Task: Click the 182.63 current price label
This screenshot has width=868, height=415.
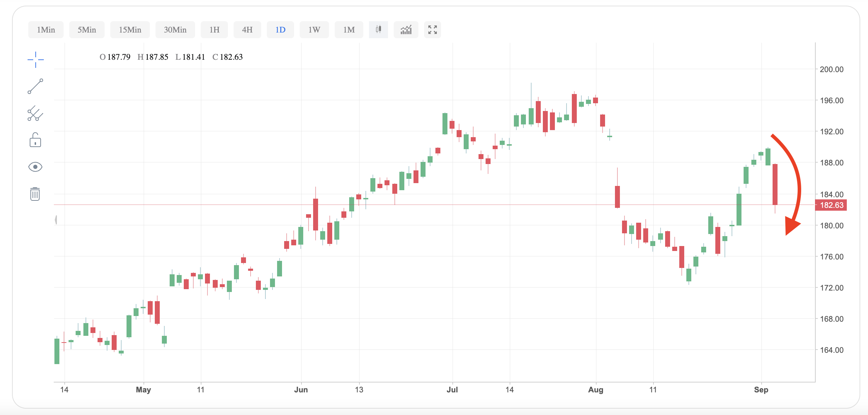Action: [x=831, y=205]
